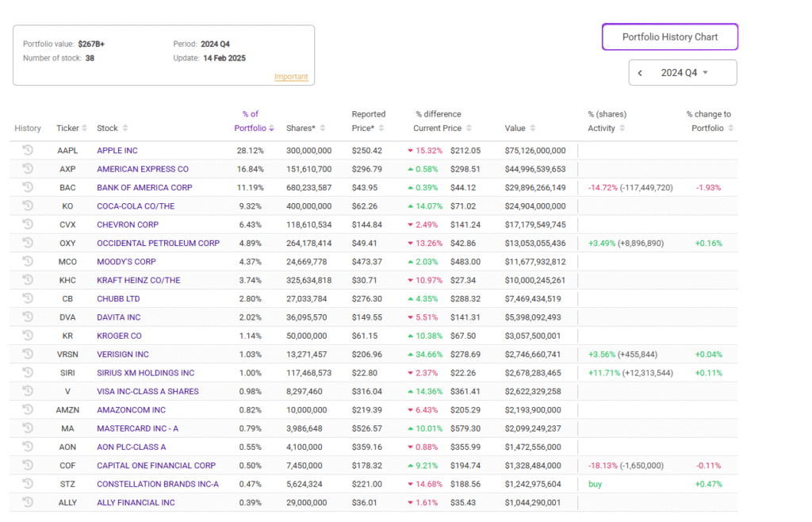Click the 28.12% portfolio cell
Screen dimensions: 812x522
coord(250,151)
